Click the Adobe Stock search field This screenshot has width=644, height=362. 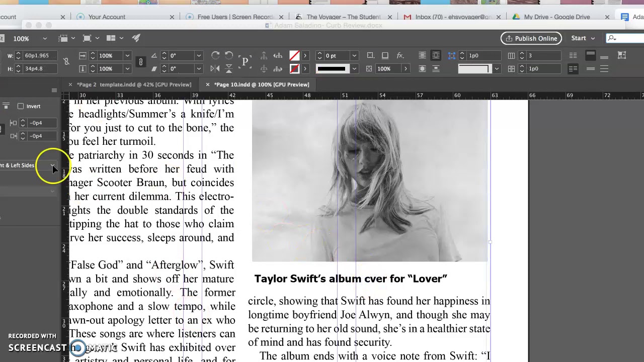click(x=624, y=38)
